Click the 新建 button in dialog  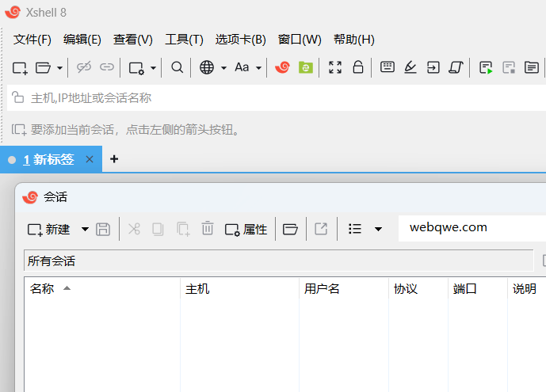click(49, 230)
